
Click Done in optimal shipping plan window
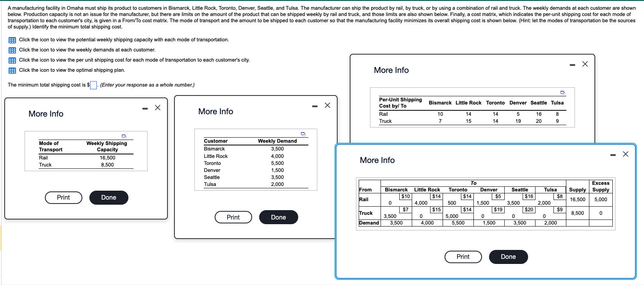[509, 257]
